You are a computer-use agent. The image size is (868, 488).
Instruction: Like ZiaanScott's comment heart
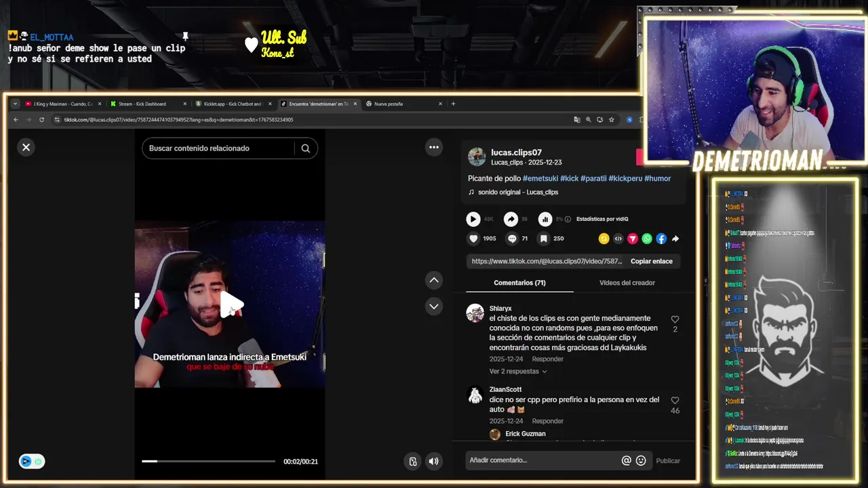675,401
